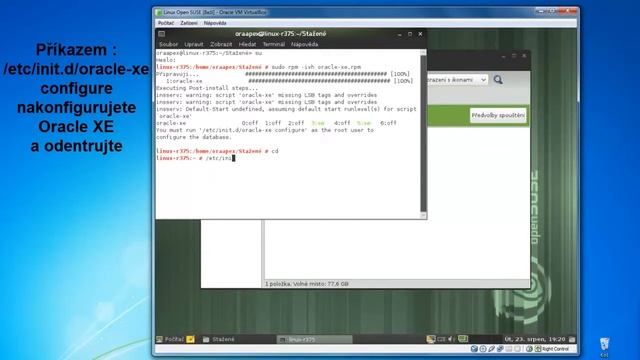The image size is (640, 360).
Task: Click file manager status '1 položka, Volné místo'
Action: coord(307,284)
